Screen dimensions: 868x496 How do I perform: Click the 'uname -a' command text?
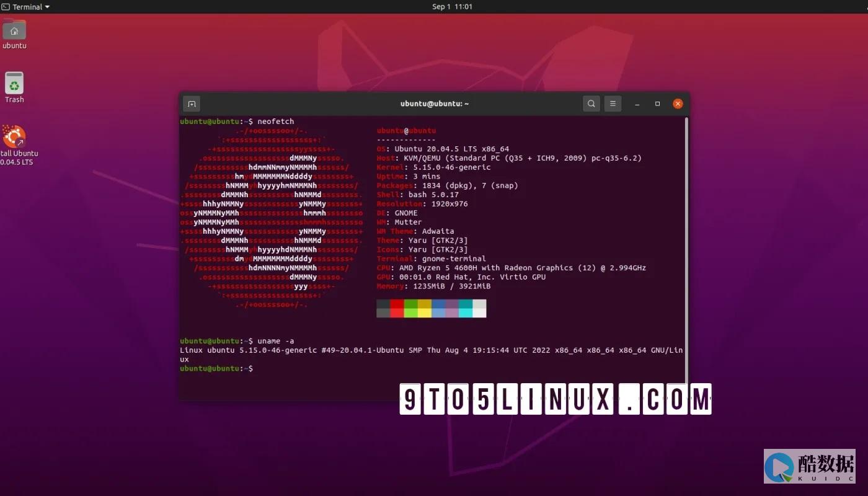click(x=276, y=341)
